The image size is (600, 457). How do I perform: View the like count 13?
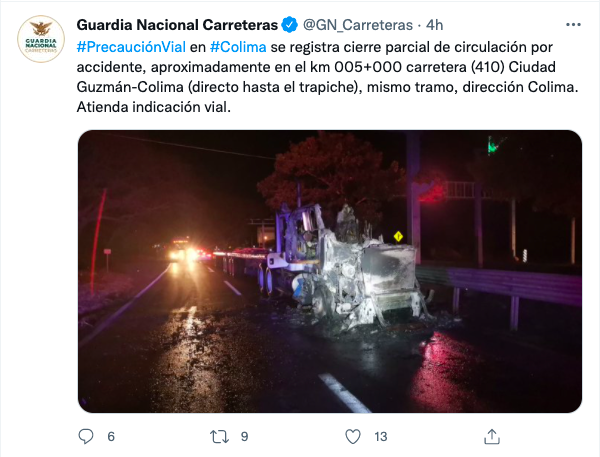381,437
